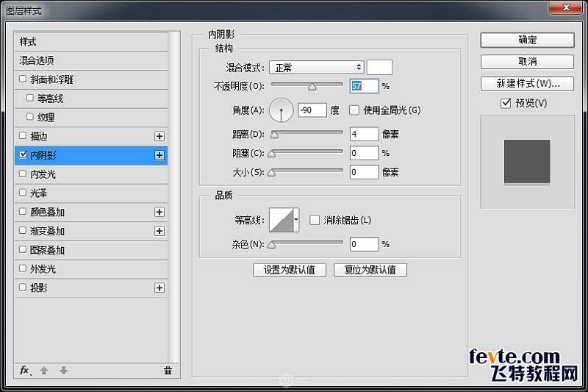Click the 杂色(N) slider handle
Image resolution: width=588 pixels, height=392 pixels.
(272, 245)
